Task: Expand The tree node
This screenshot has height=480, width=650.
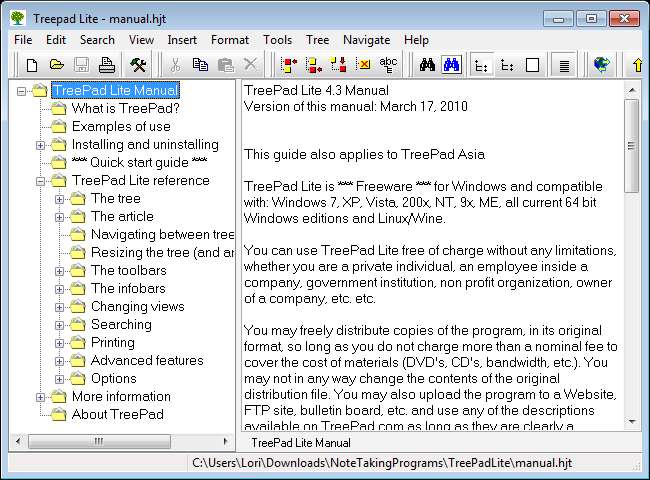Action: 59,199
